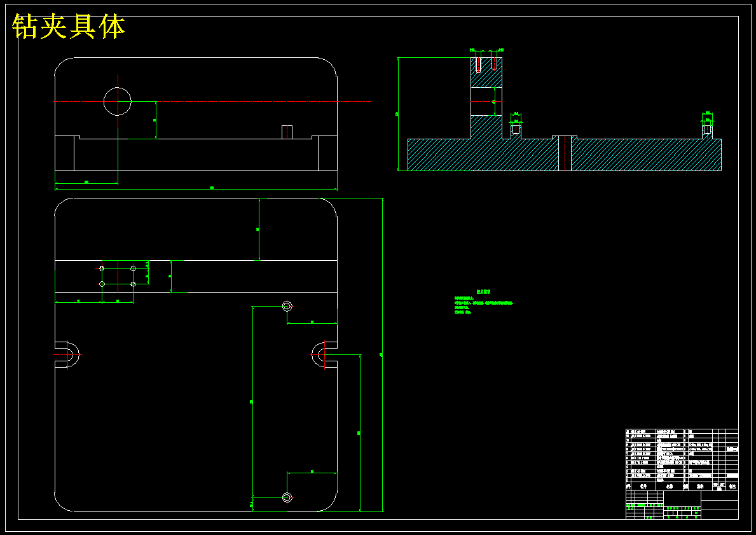Select the cyan hatched section view base

pyautogui.click(x=565, y=155)
